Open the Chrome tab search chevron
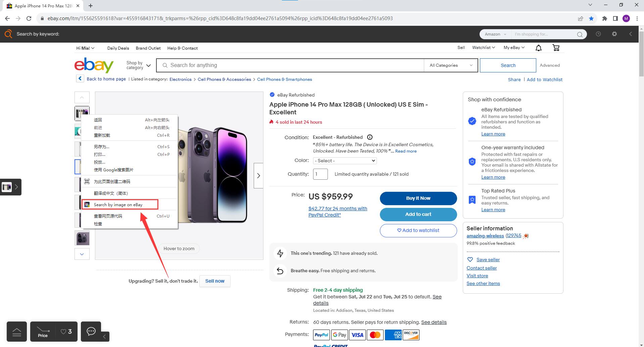 click(x=590, y=5)
